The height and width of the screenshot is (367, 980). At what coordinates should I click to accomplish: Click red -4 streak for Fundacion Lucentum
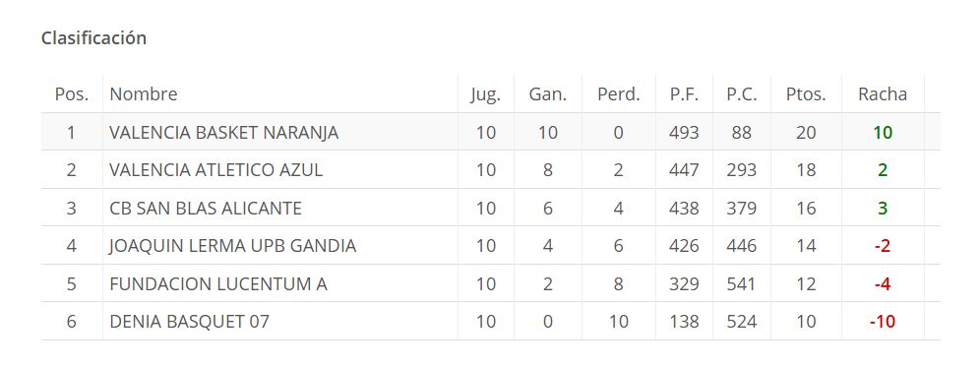[x=883, y=283]
